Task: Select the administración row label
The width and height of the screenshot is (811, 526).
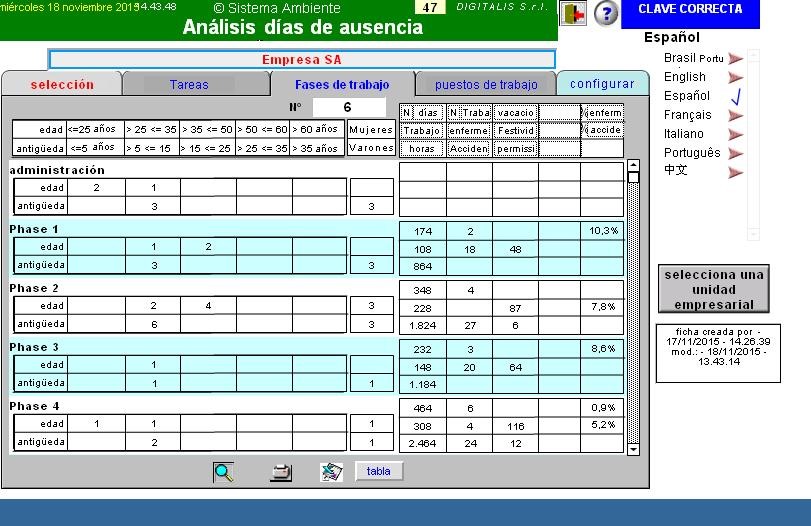Action: click(x=57, y=170)
